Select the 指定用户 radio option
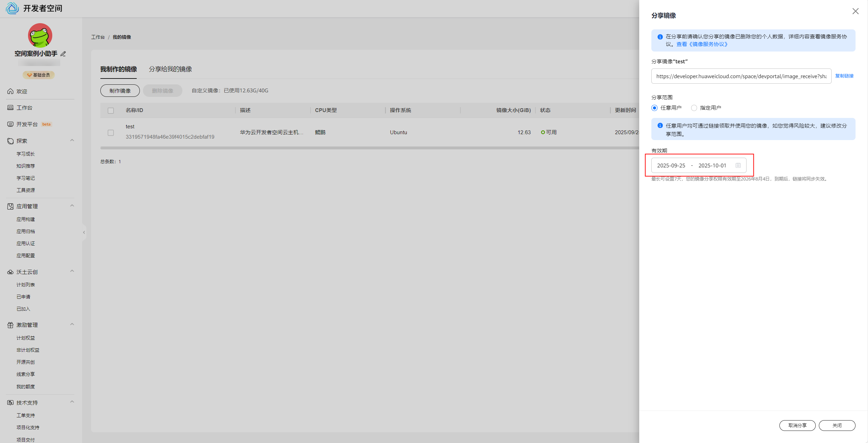The height and width of the screenshot is (443, 868). click(x=694, y=108)
